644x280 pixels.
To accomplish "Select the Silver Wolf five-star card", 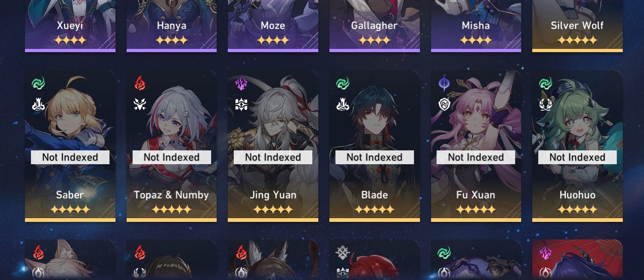I will coord(577,26).
